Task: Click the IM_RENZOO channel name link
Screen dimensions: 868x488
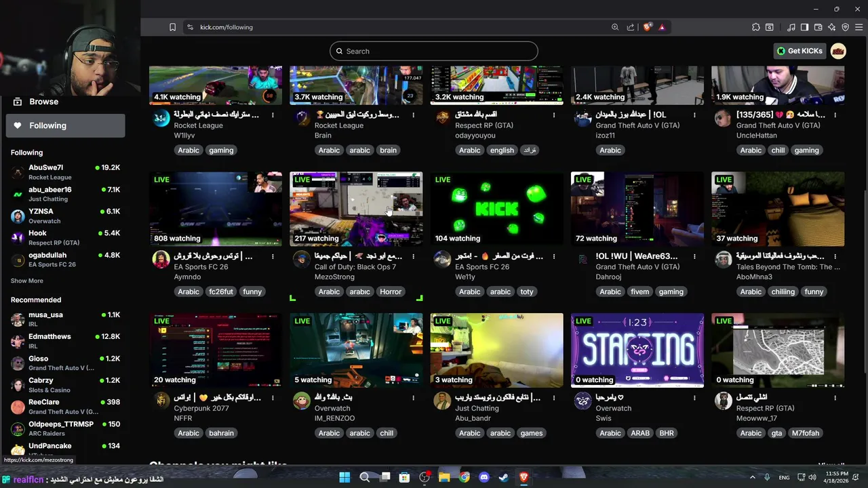Action: click(334, 419)
